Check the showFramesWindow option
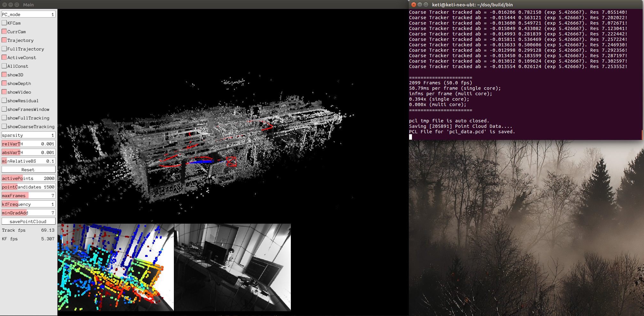This screenshot has height=316, width=644. click(4, 109)
